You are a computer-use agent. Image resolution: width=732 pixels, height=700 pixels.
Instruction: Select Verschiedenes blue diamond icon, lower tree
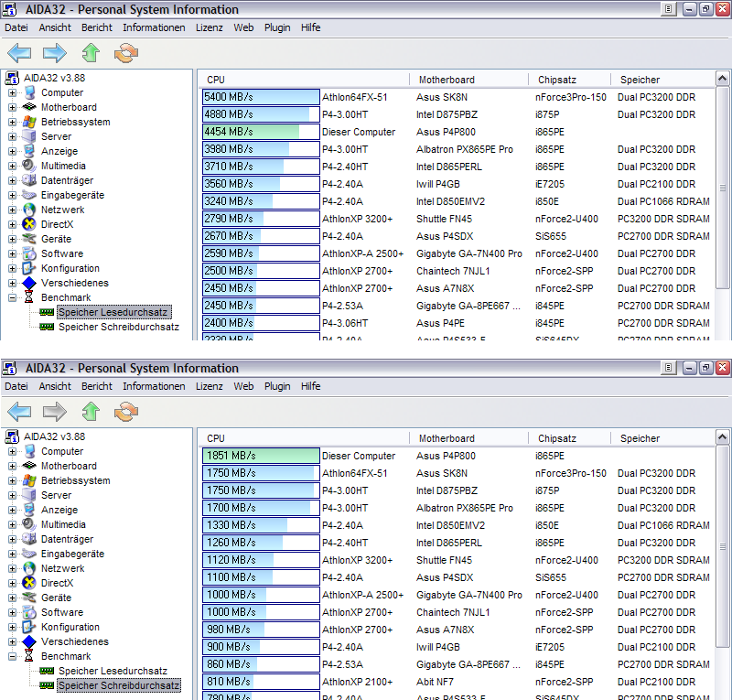[x=29, y=641]
